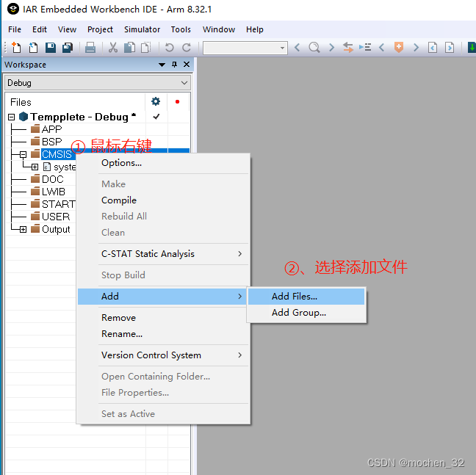Select Remove in the context menu
476x475 pixels.
[x=164, y=318]
